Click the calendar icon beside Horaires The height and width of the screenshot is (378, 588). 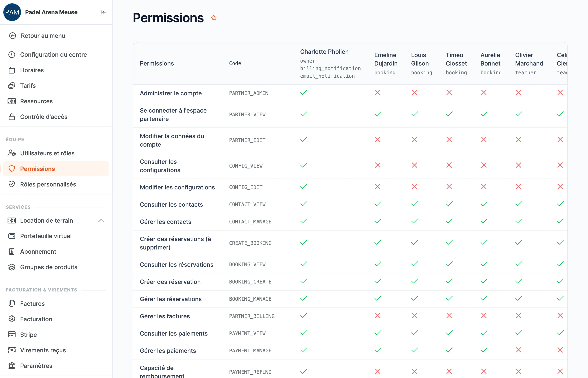(12, 70)
